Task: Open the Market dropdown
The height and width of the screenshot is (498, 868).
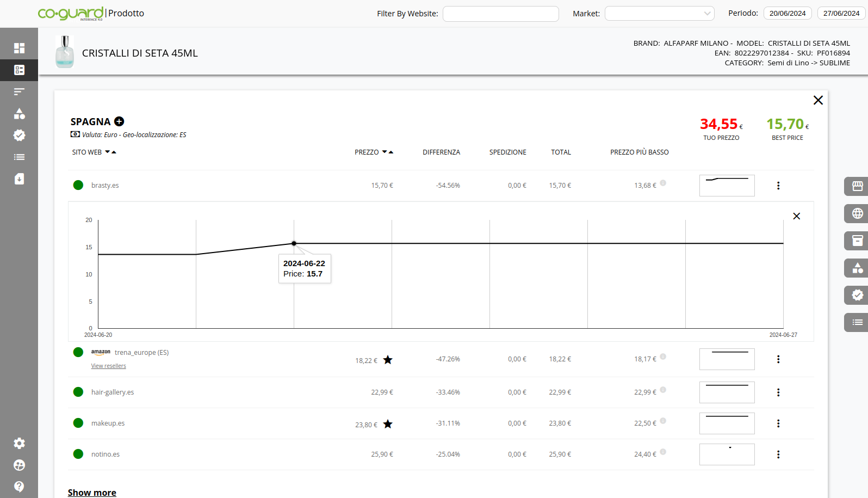Action: [659, 14]
